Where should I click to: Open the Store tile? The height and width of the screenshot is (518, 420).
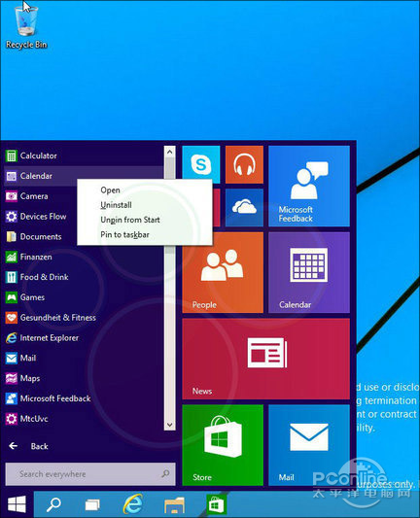coord(223,445)
